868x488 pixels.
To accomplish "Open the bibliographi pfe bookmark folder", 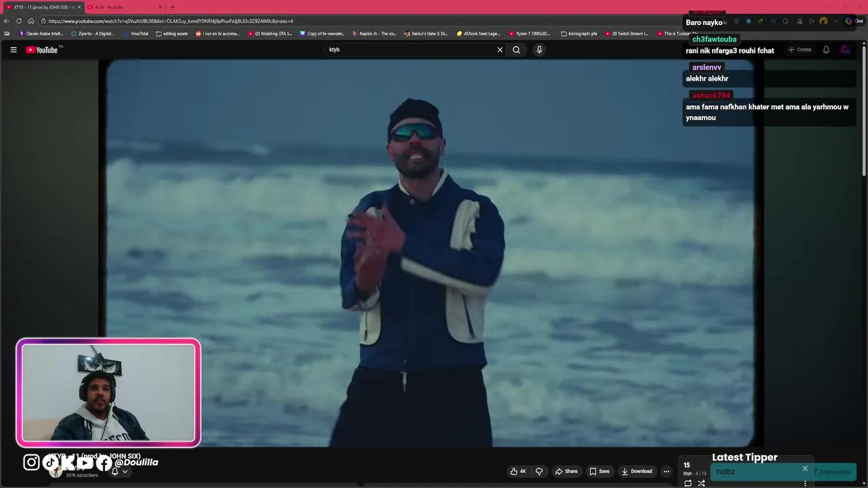I will click(579, 33).
